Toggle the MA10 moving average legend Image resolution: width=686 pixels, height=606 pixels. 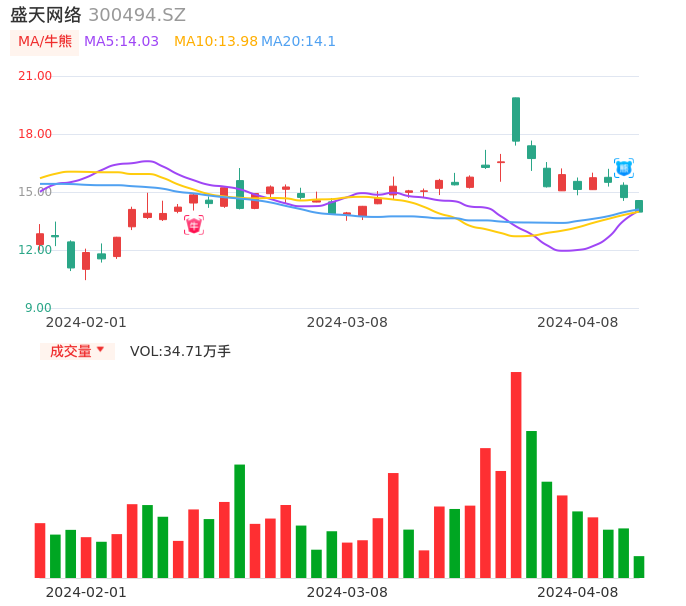tap(215, 42)
